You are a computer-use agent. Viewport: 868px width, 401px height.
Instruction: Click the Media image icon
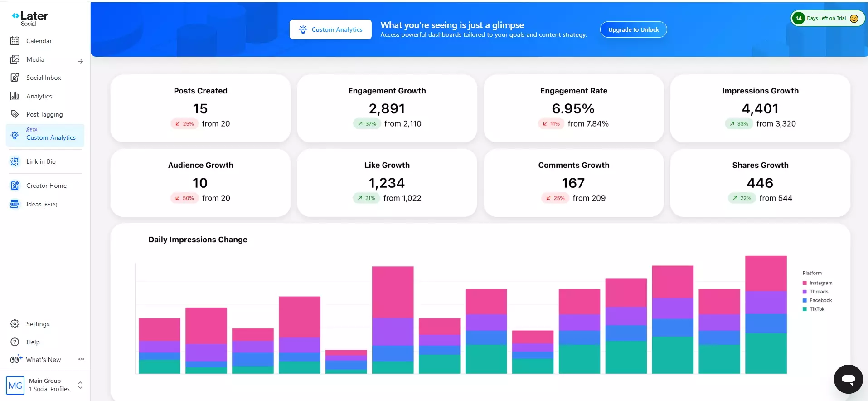(15, 59)
